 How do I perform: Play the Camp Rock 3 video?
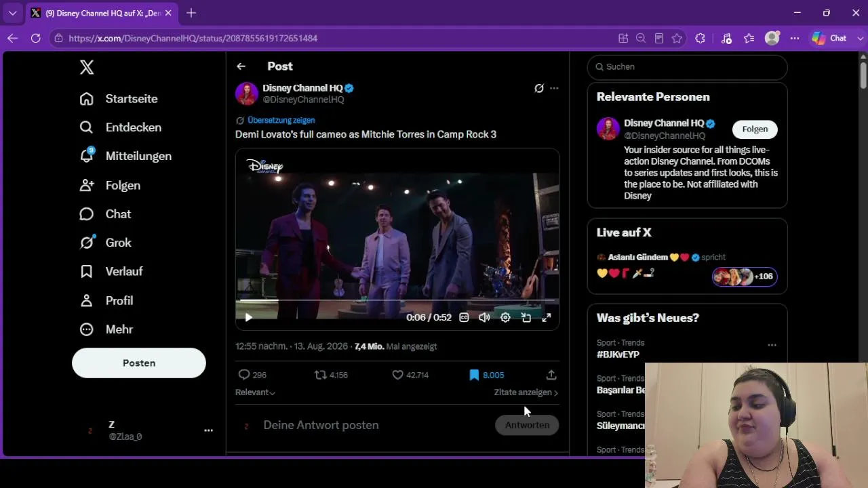pos(249,317)
